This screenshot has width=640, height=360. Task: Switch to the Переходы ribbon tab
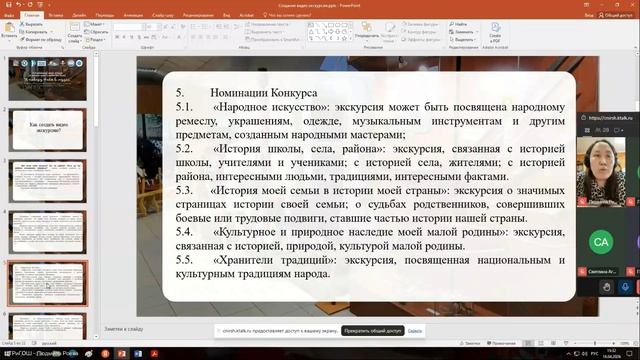coord(105,15)
